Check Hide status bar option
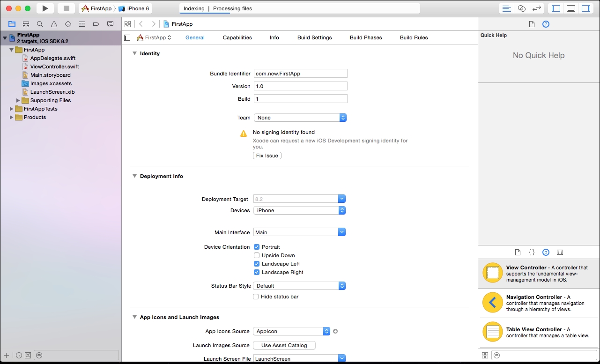The image size is (600, 364). click(256, 297)
